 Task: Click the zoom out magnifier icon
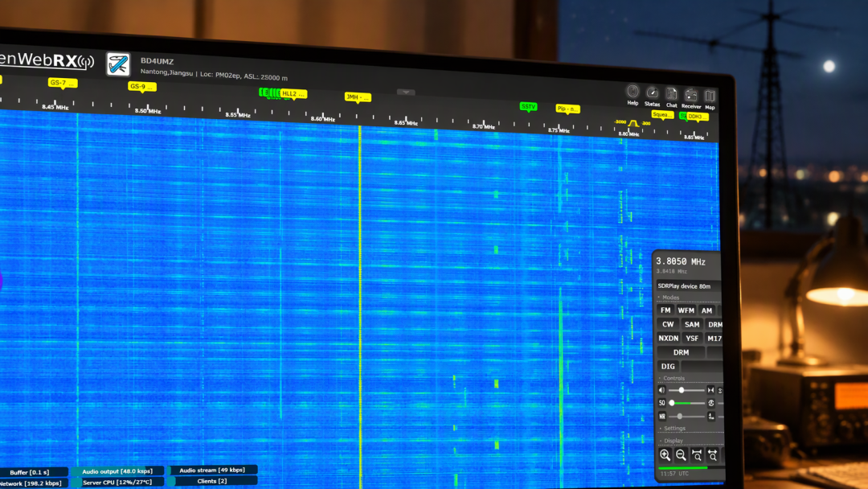[x=681, y=455]
